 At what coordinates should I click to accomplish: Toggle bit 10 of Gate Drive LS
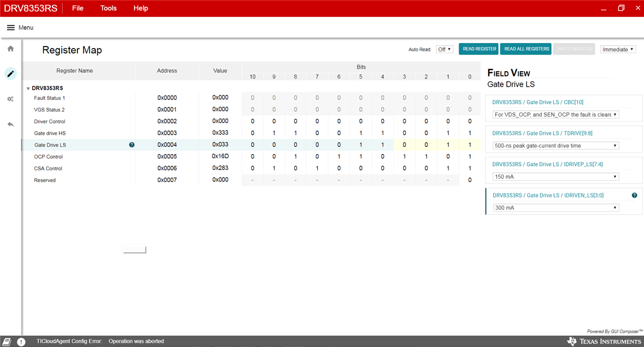pos(252,145)
